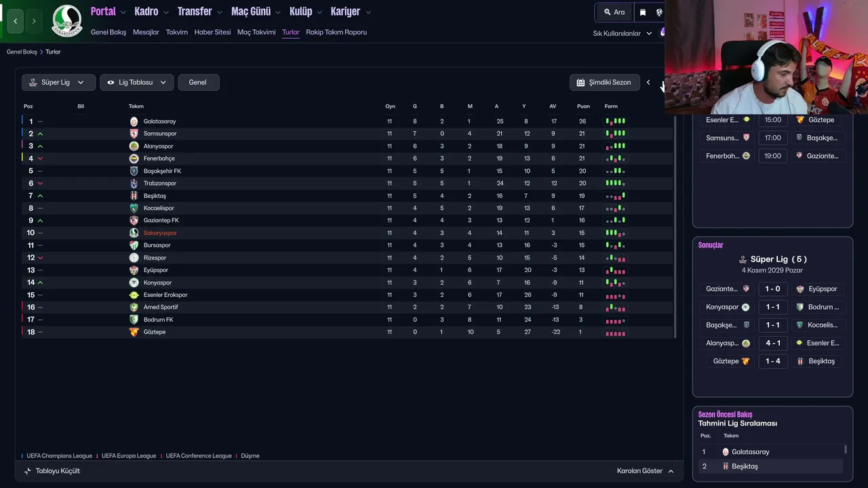Viewport: 868px width, 488px height.
Task: Go back with the left navigation arrow
Action: pyautogui.click(x=15, y=22)
